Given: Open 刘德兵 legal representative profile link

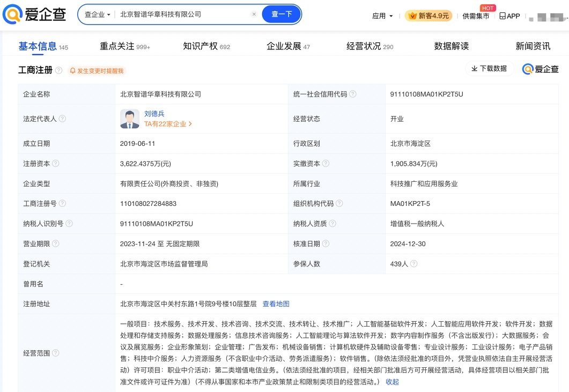Looking at the screenshot, I should click(154, 114).
